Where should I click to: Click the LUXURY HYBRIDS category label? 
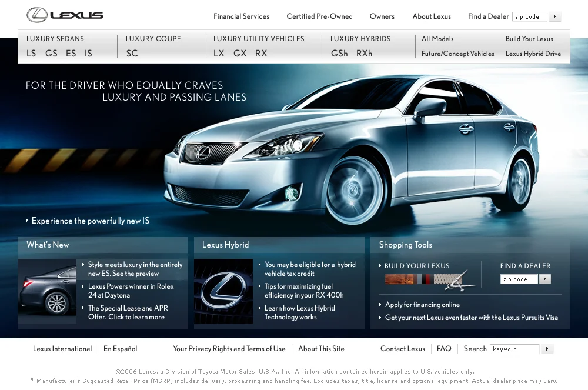(360, 39)
